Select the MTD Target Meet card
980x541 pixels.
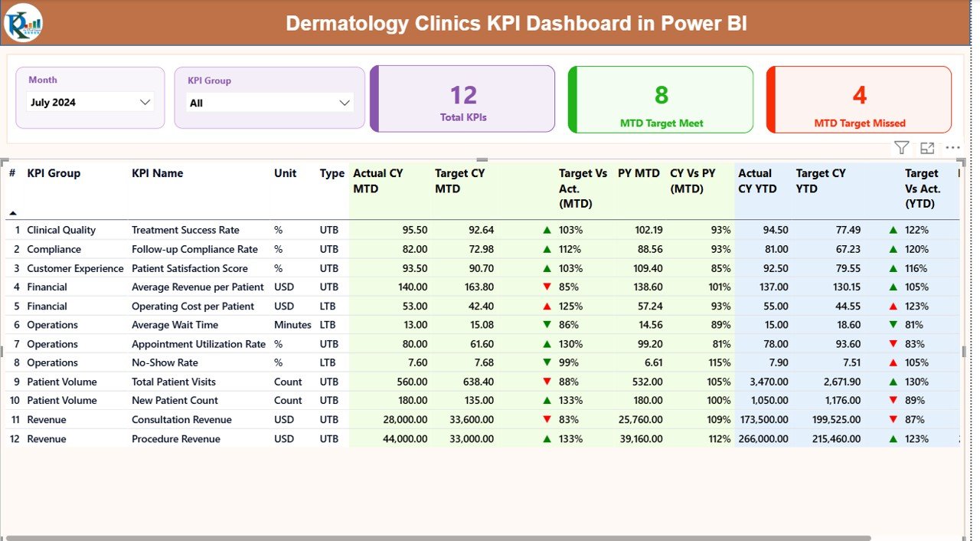(x=661, y=100)
